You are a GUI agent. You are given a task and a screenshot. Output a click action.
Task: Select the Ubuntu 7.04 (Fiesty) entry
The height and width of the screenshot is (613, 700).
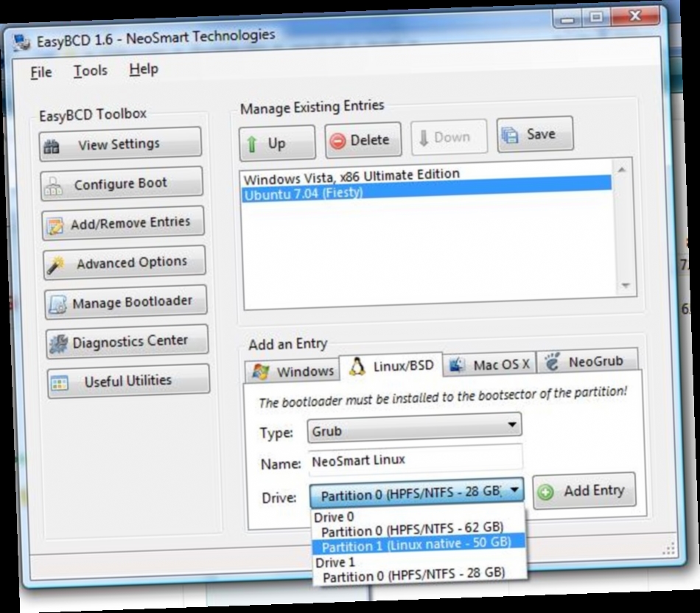coord(427,189)
